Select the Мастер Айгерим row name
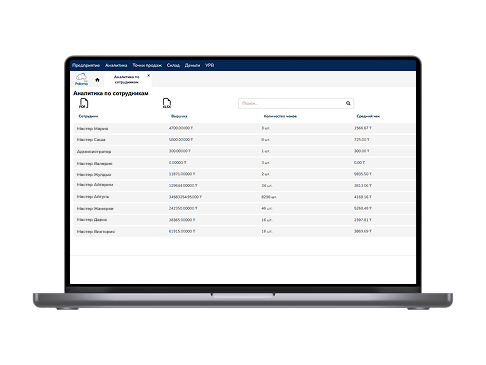 coord(95,185)
